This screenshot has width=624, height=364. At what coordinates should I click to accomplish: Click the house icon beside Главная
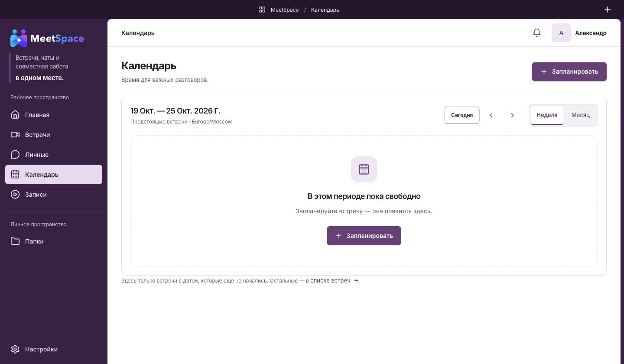point(15,115)
